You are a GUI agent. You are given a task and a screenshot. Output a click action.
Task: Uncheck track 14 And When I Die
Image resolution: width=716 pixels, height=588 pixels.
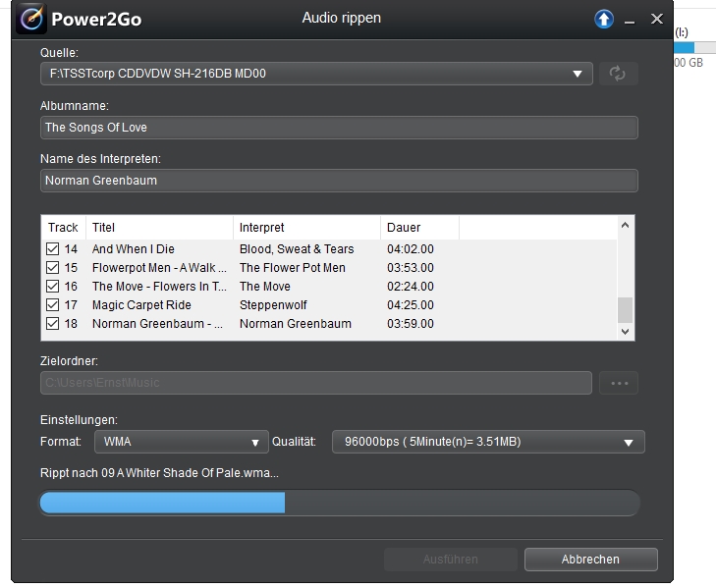click(52, 249)
